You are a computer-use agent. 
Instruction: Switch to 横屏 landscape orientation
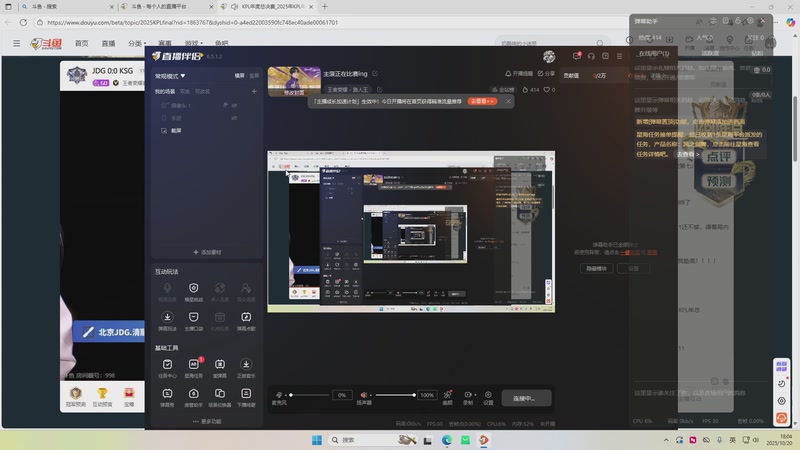tap(239, 76)
